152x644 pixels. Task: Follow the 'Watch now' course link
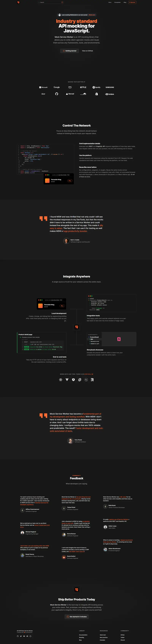tap(92, 15)
